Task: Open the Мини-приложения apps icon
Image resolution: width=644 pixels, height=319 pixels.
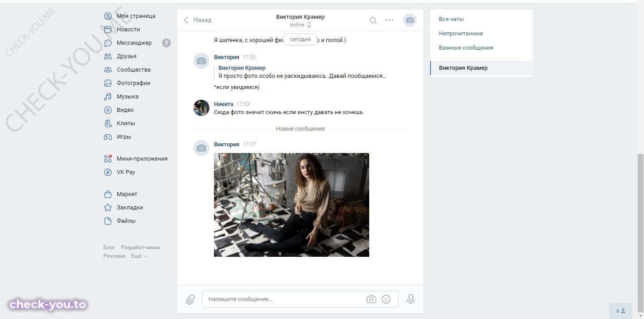Action: click(107, 159)
